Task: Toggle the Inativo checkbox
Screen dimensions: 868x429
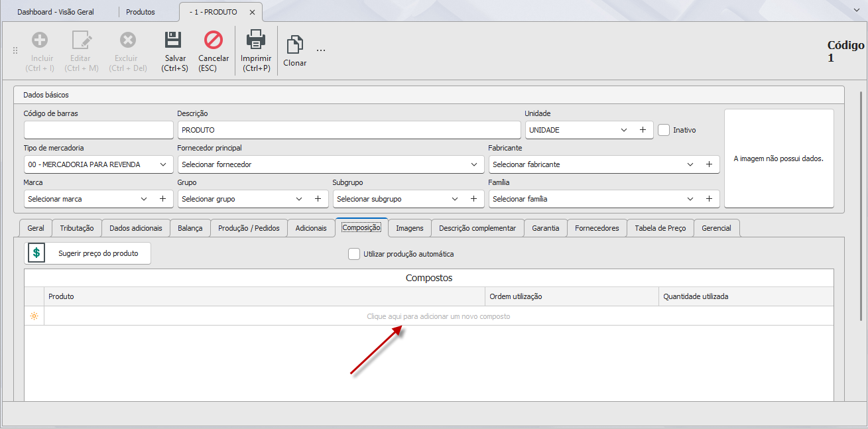Action: click(x=664, y=130)
